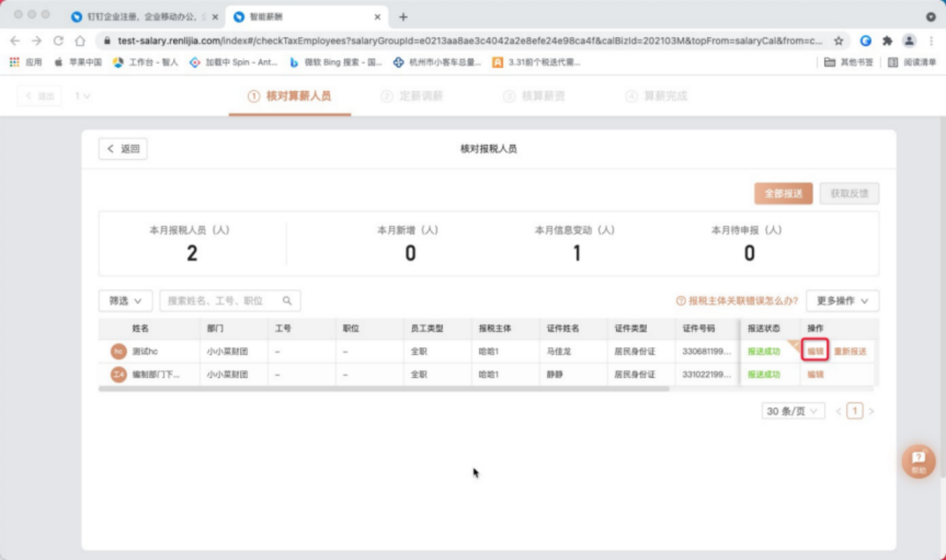
Task: Click the horizontal table scrollbar
Action: [383, 389]
